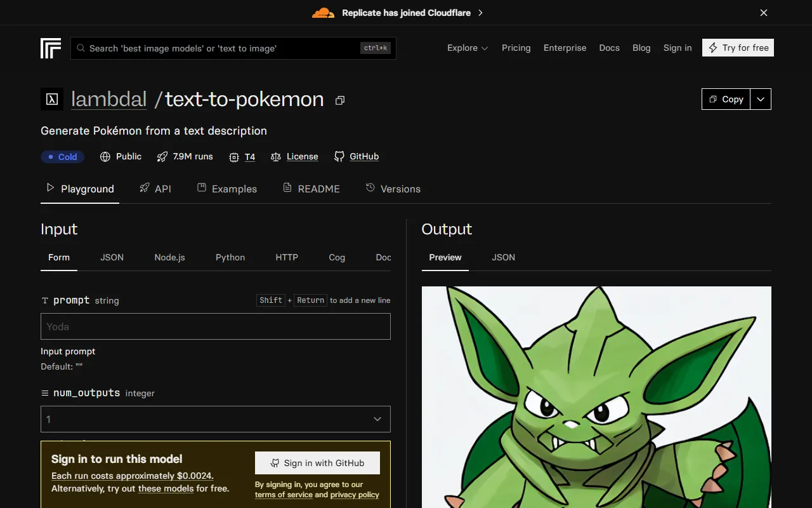Open the privacy policy link
The width and height of the screenshot is (812, 508).
[355, 495]
